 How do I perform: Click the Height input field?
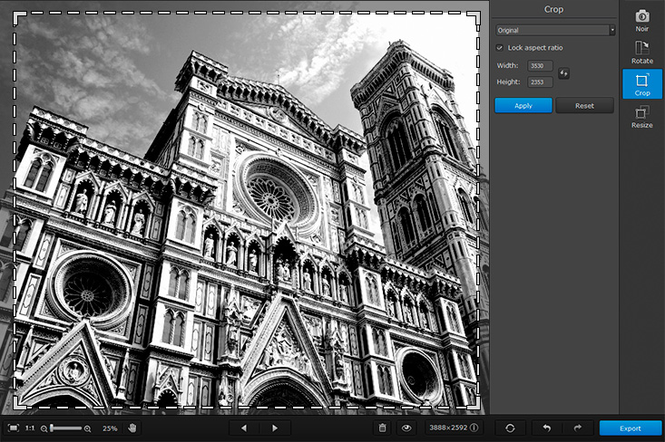coord(540,82)
